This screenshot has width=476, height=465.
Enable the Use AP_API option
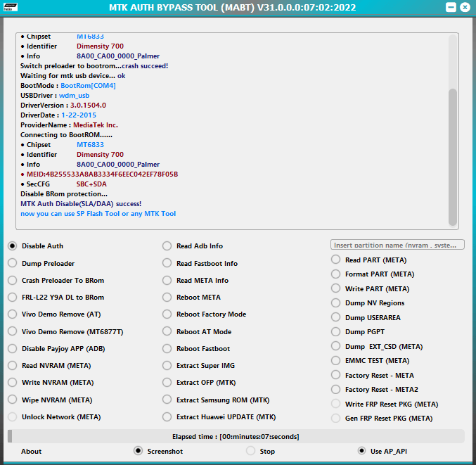click(x=362, y=451)
